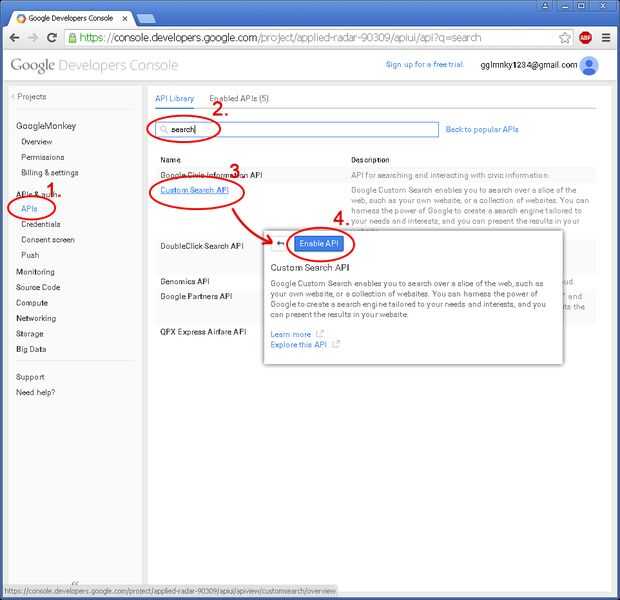
Task: Open the Learn more link
Action: (291, 334)
